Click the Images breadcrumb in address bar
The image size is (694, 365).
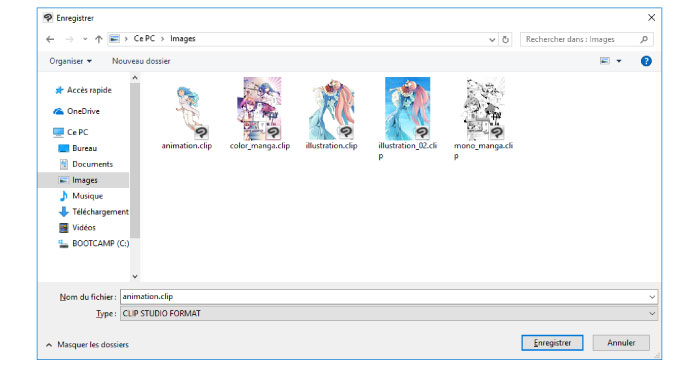pyautogui.click(x=183, y=39)
